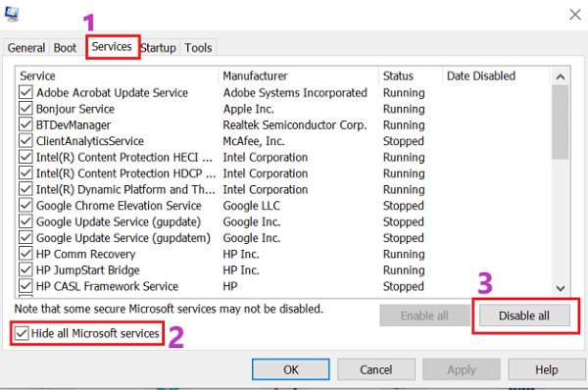Uncheck HP CASL Framework Service
Viewport: 588px width, 390px height.
(25, 286)
